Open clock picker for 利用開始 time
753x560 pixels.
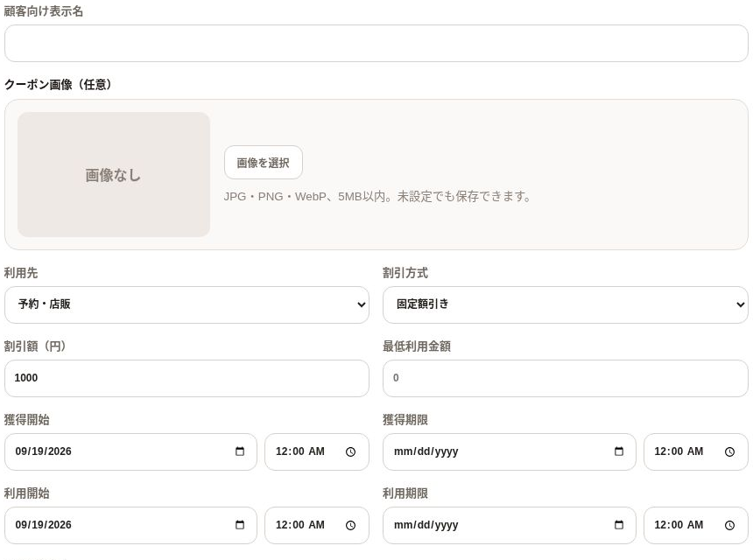point(350,526)
